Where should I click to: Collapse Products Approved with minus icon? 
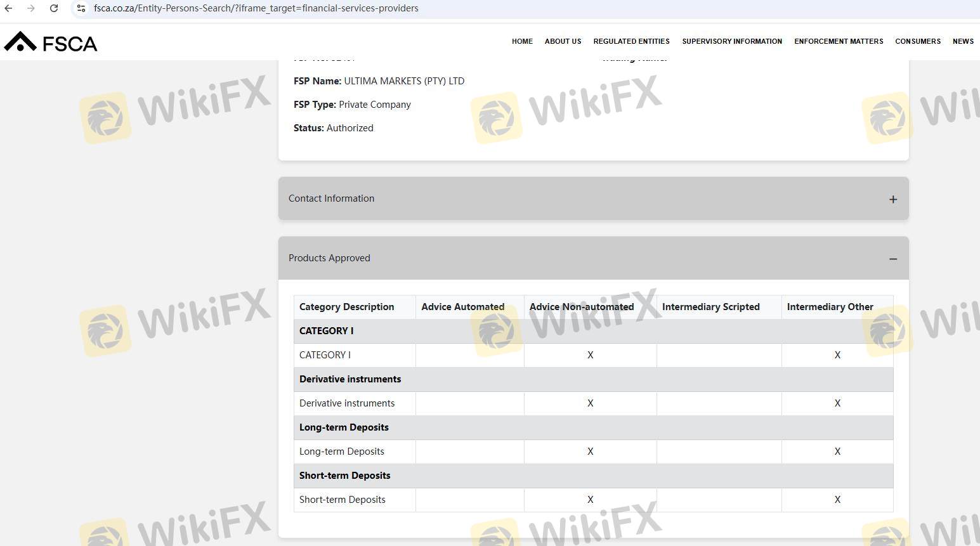pos(892,259)
